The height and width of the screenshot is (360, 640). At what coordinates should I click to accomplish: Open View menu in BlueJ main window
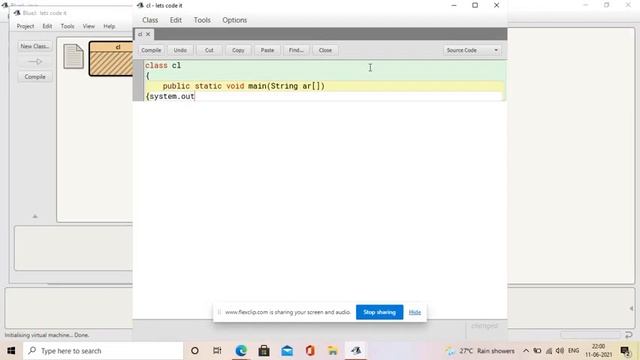[89, 26]
